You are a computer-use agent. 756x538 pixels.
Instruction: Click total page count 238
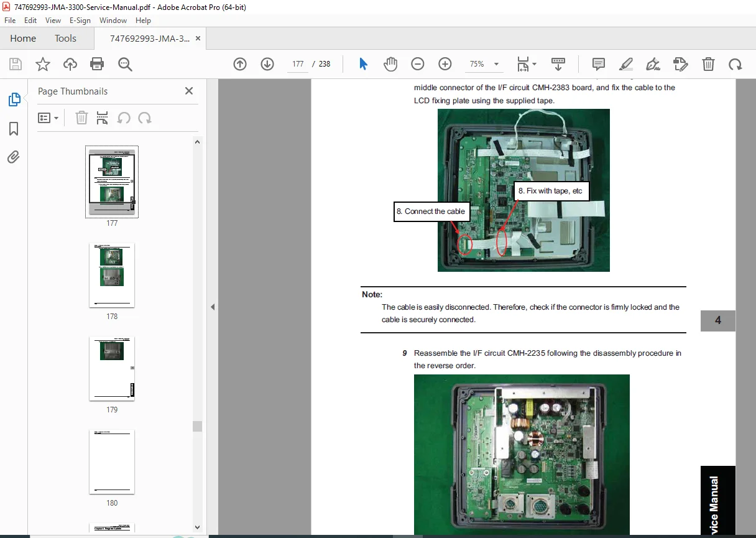[x=325, y=64]
